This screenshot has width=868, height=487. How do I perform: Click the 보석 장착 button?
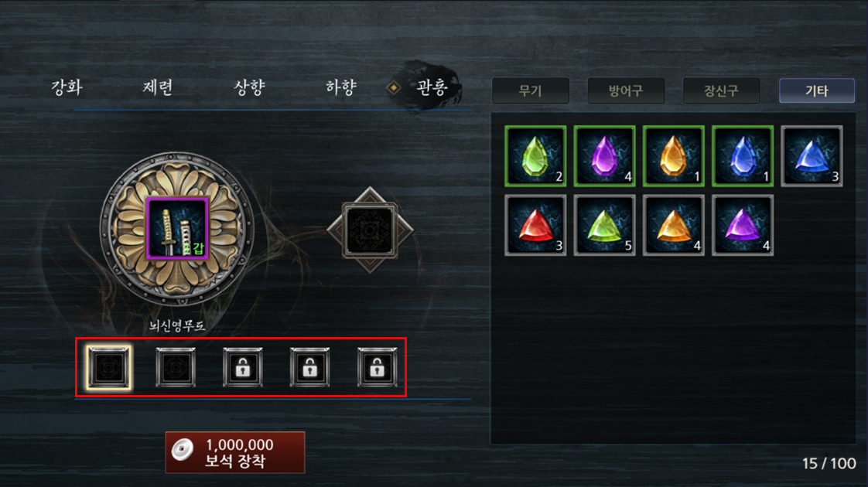235,453
